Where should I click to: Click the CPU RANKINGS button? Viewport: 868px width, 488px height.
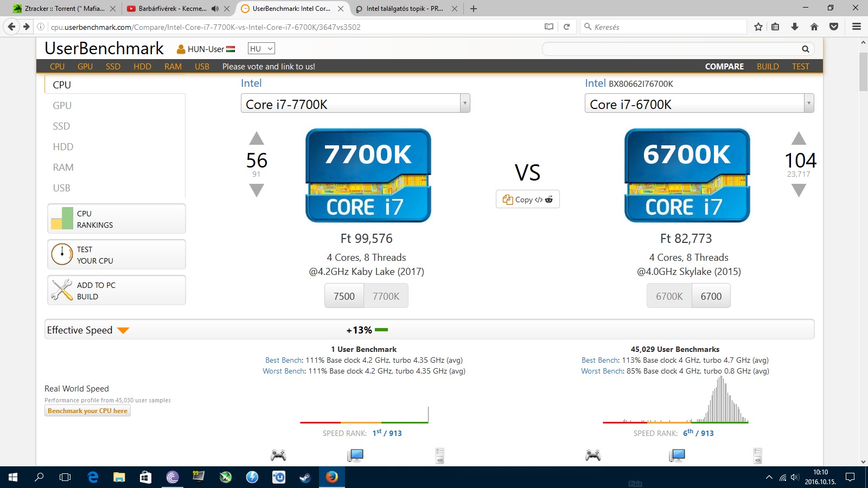coord(117,219)
